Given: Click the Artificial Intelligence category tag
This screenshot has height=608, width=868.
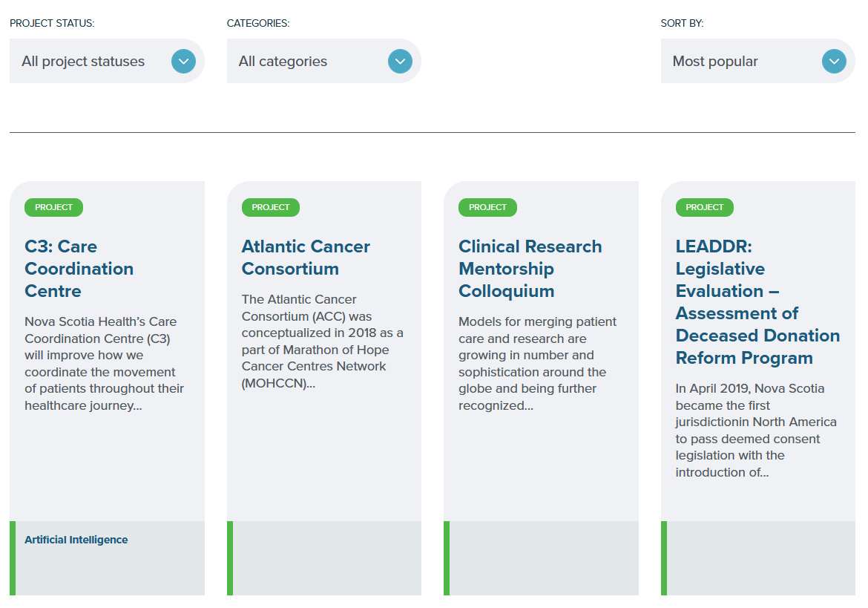Looking at the screenshot, I should [x=76, y=540].
